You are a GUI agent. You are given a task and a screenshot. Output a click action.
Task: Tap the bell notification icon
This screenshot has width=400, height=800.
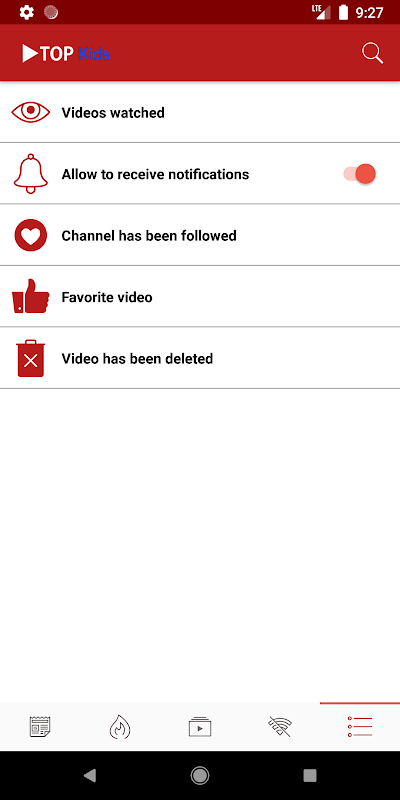[31, 173]
